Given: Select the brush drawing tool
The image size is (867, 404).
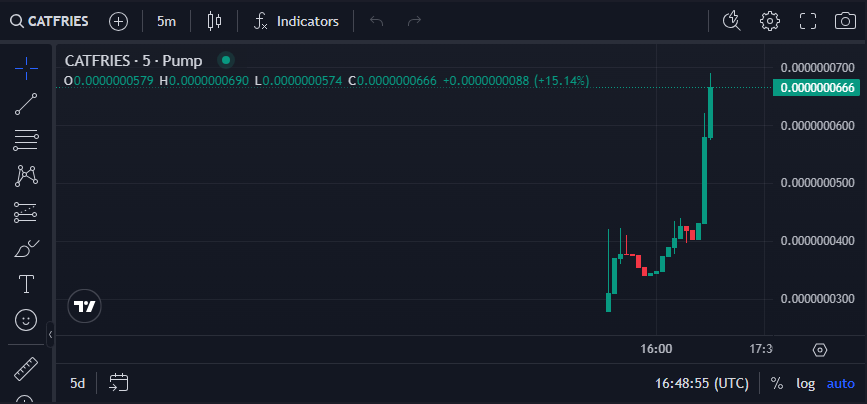Looking at the screenshot, I should (x=26, y=248).
